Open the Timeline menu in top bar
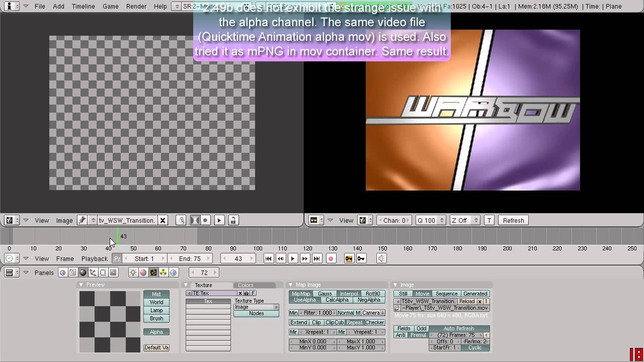This screenshot has height=362, width=644. tap(83, 7)
